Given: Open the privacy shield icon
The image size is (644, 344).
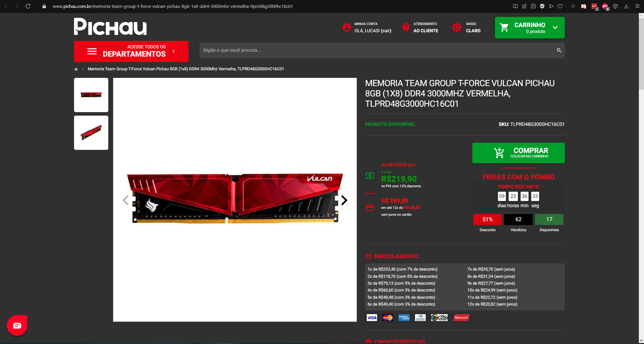Looking at the screenshot, I should (x=542, y=6).
